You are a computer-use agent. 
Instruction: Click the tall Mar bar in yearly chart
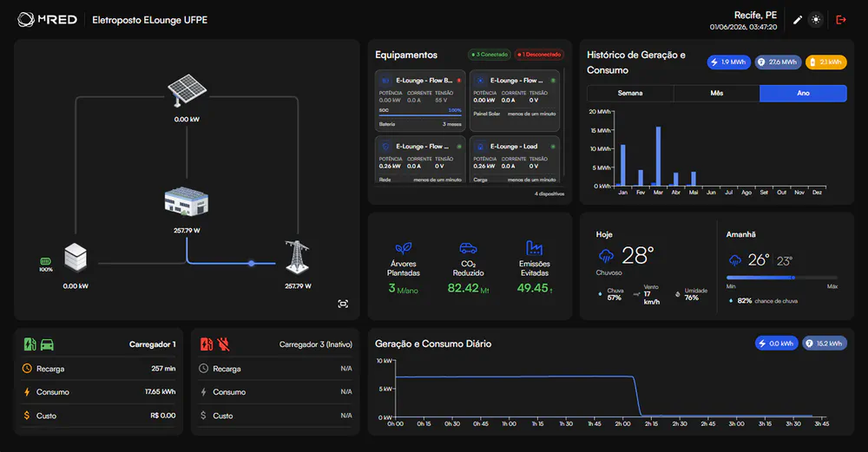coord(658,156)
